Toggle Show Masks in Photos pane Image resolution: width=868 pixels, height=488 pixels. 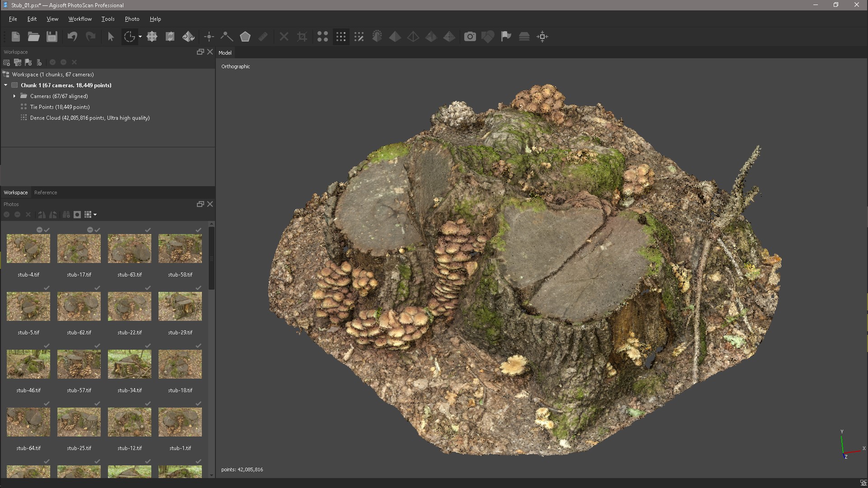coord(77,215)
